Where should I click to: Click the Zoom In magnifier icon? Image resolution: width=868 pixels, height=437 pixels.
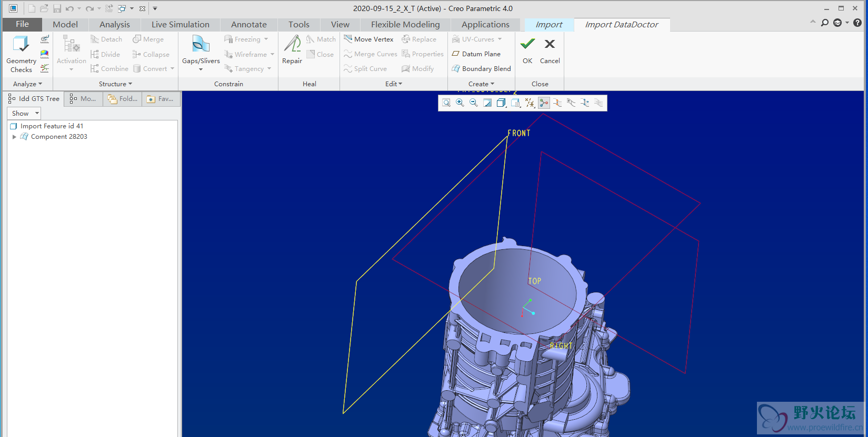[460, 103]
